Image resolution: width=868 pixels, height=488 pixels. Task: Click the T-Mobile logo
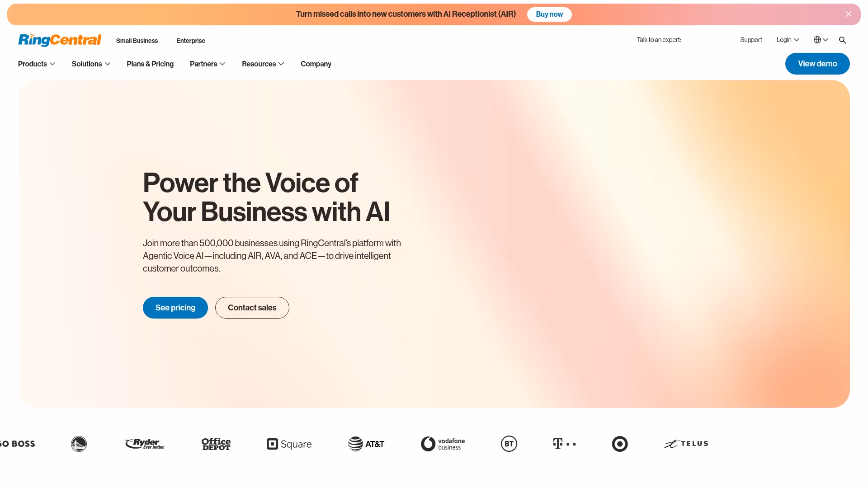point(564,444)
